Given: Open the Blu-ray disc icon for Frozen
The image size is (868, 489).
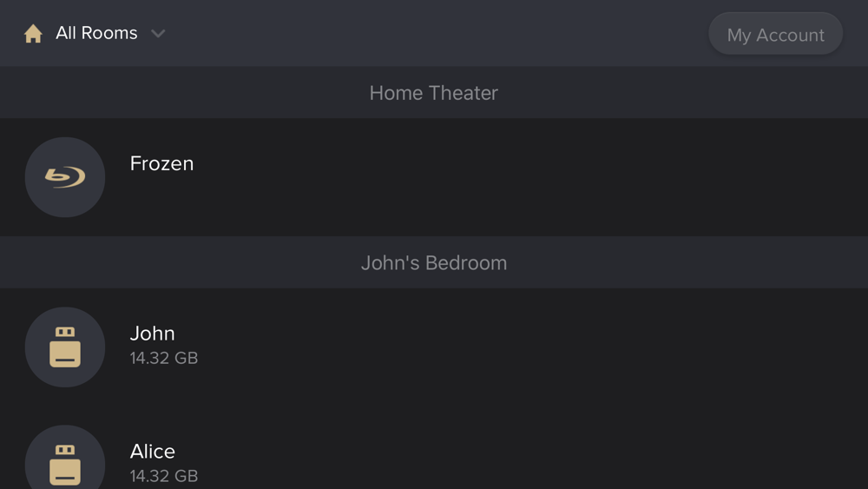Looking at the screenshot, I should pos(65,177).
